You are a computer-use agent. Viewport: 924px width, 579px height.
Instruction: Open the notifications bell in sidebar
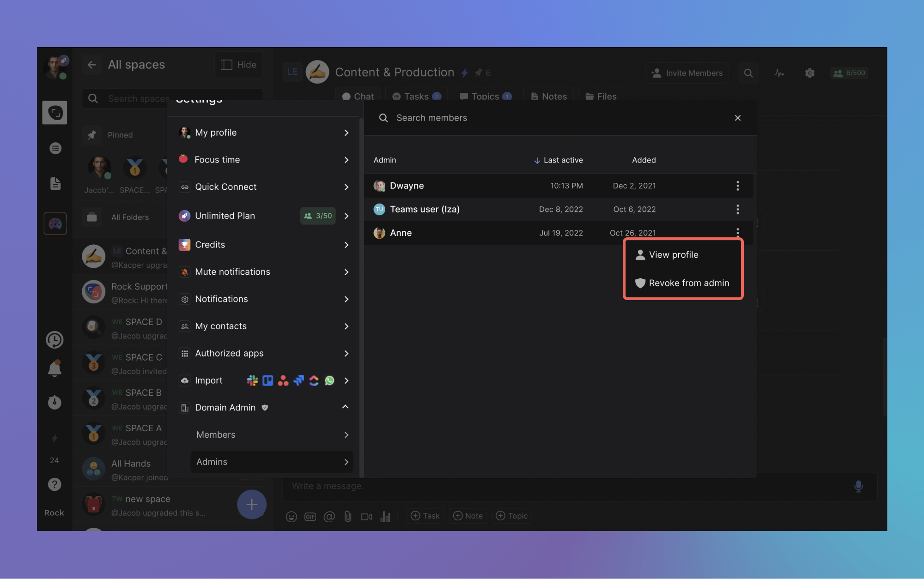click(x=55, y=368)
